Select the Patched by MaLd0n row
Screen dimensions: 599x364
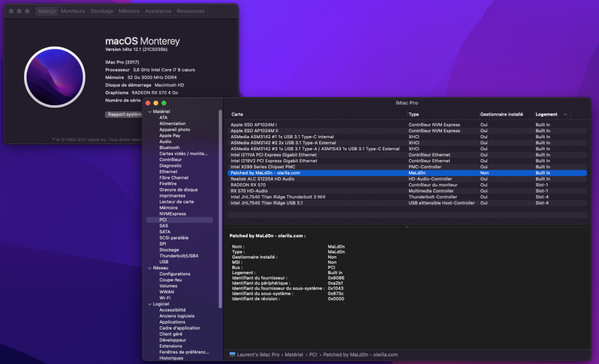click(407, 173)
